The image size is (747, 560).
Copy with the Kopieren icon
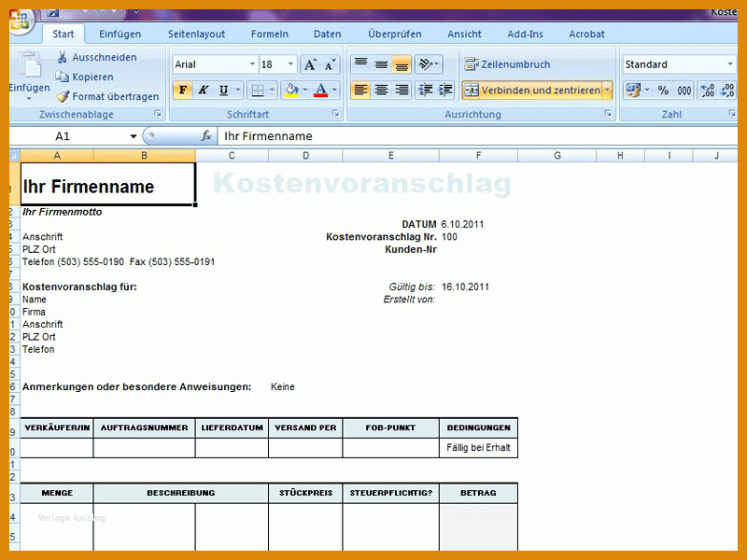coord(62,77)
